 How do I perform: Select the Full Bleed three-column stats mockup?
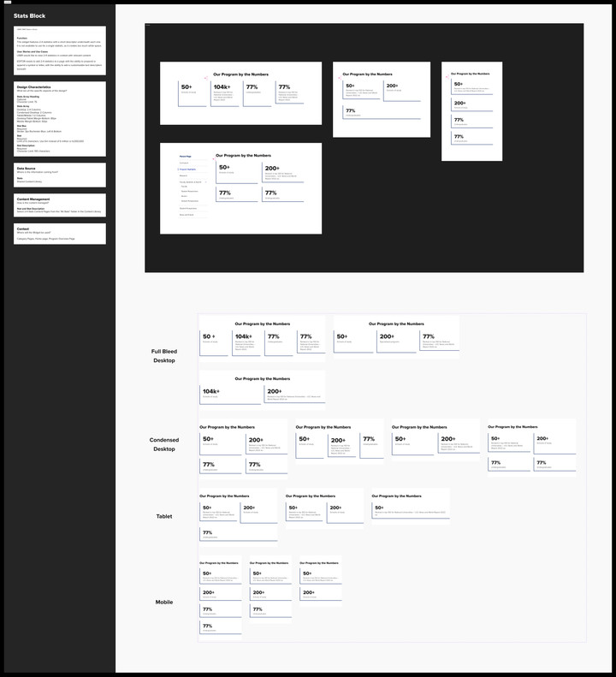(396, 336)
